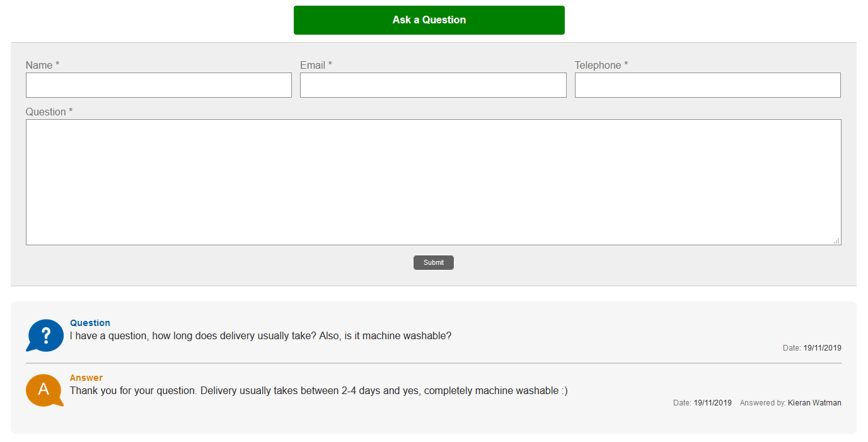
Task: Click the answer's date 19/11/2019
Action: coord(712,403)
